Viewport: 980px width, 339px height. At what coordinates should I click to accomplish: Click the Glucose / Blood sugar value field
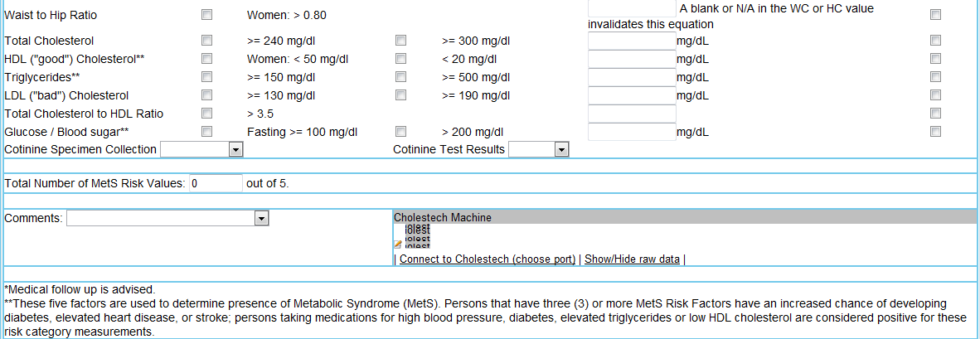(x=632, y=132)
